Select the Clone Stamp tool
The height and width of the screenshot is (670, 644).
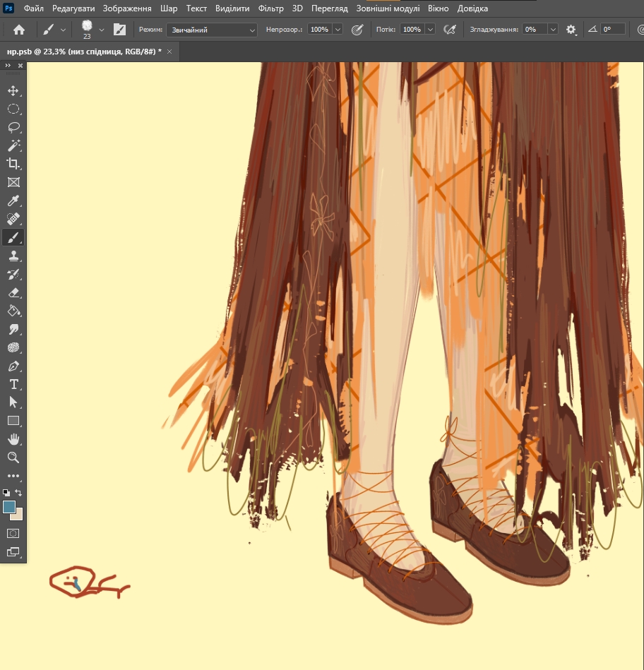(13, 256)
